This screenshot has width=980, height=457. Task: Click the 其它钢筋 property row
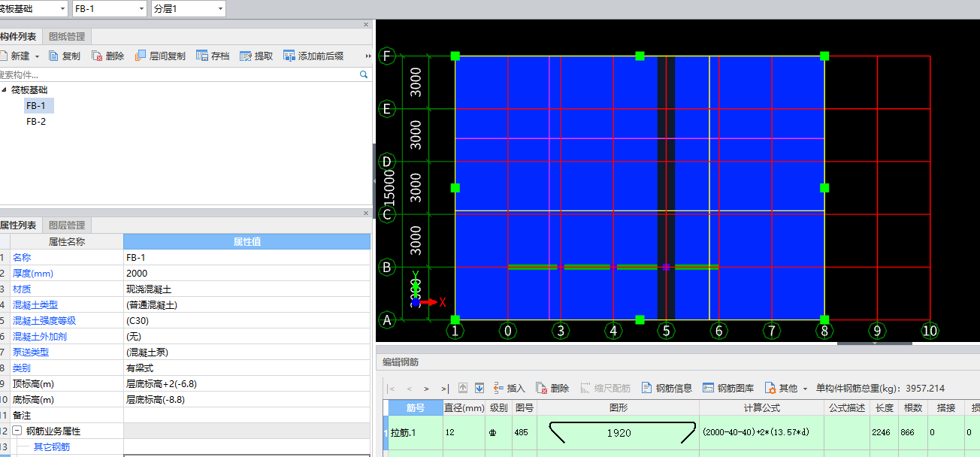(185, 447)
